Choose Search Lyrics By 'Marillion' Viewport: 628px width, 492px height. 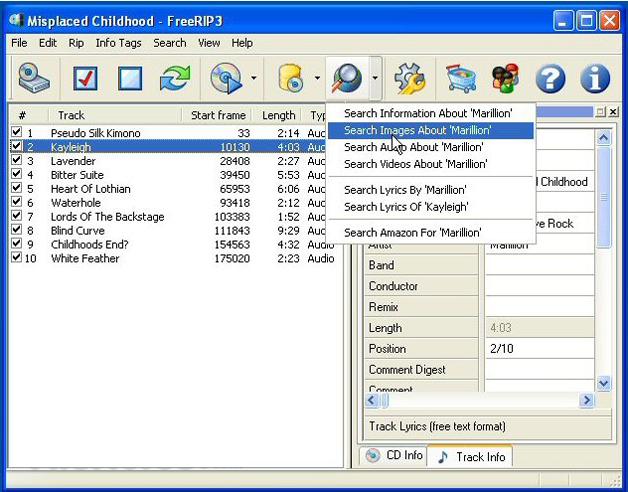pos(431,190)
